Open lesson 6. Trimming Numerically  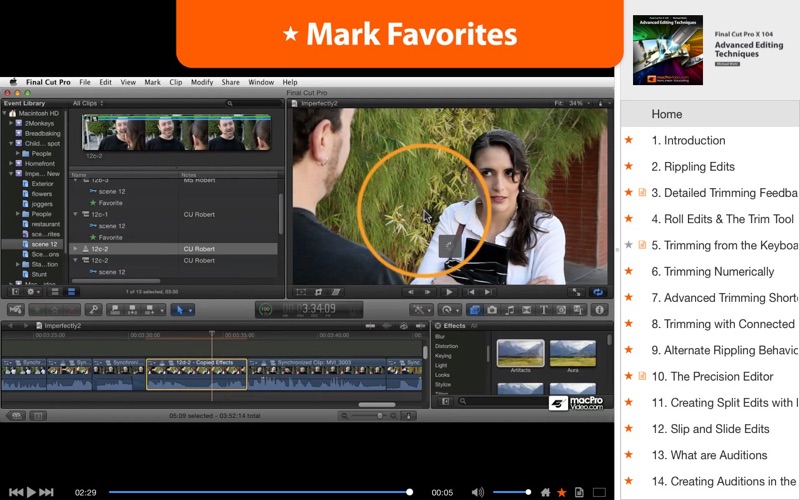713,271
